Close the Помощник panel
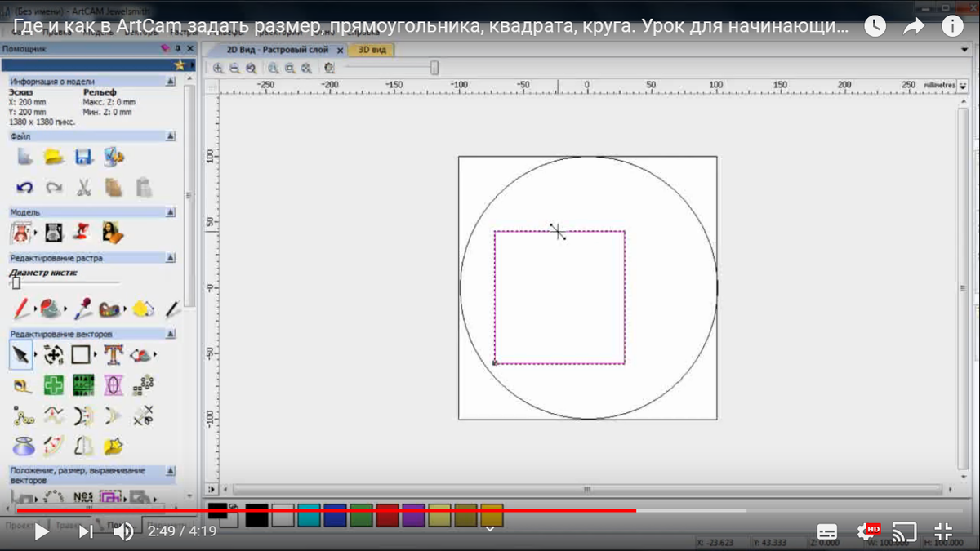 point(189,49)
